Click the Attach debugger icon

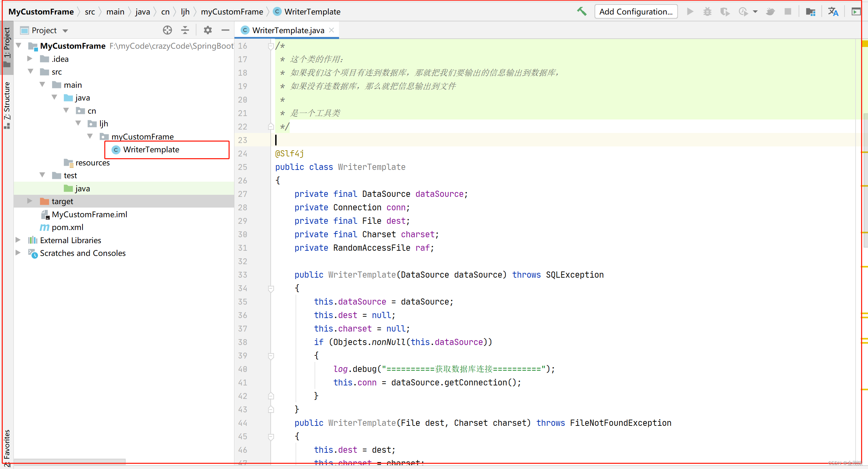(770, 12)
